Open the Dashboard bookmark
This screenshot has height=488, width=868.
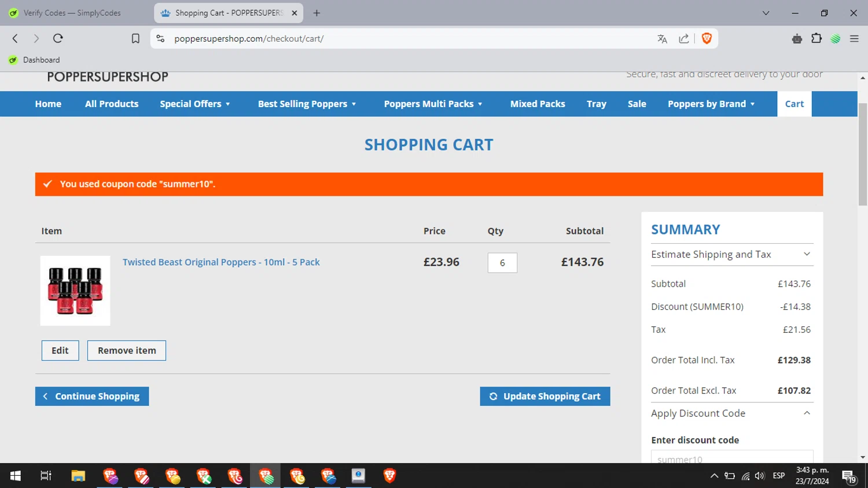click(x=35, y=60)
